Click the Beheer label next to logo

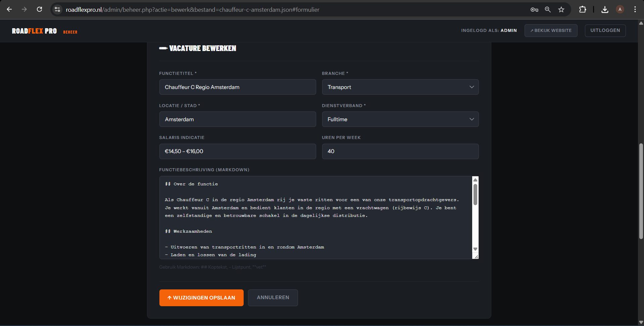(x=70, y=32)
